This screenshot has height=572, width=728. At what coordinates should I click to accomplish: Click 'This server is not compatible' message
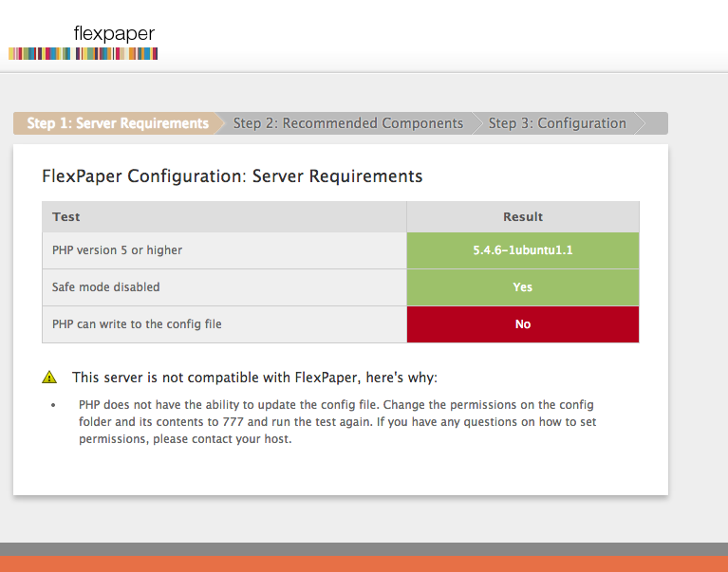[254, 378]
